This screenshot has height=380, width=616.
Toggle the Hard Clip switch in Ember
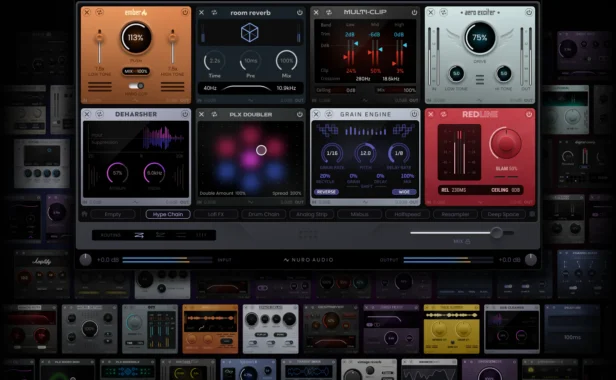pyautogui.click(x=136, y=86)
